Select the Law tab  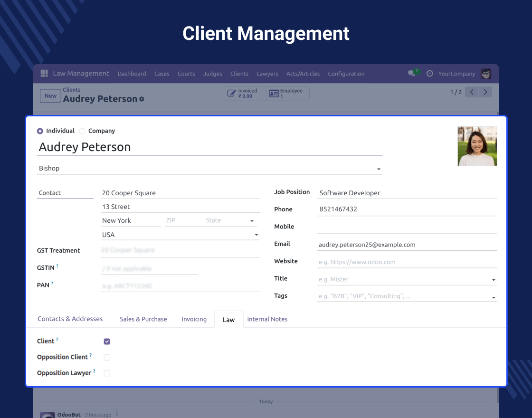point(228,319)
